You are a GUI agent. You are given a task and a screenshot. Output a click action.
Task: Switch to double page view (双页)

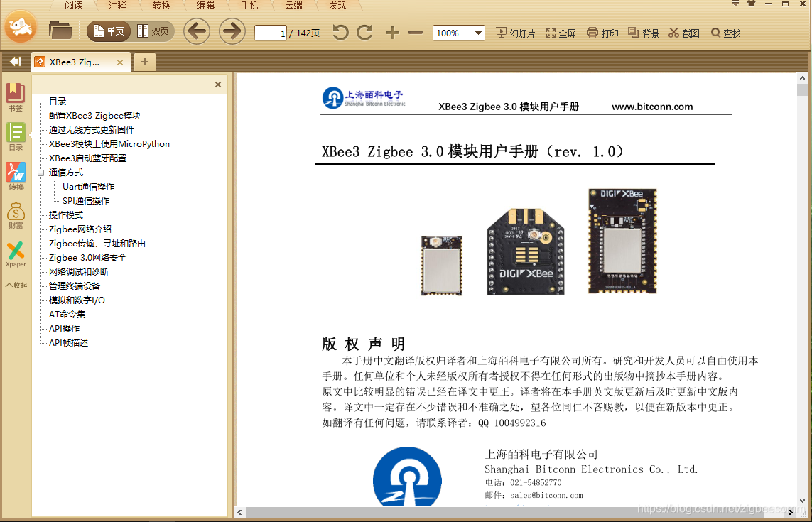(153, 31)
